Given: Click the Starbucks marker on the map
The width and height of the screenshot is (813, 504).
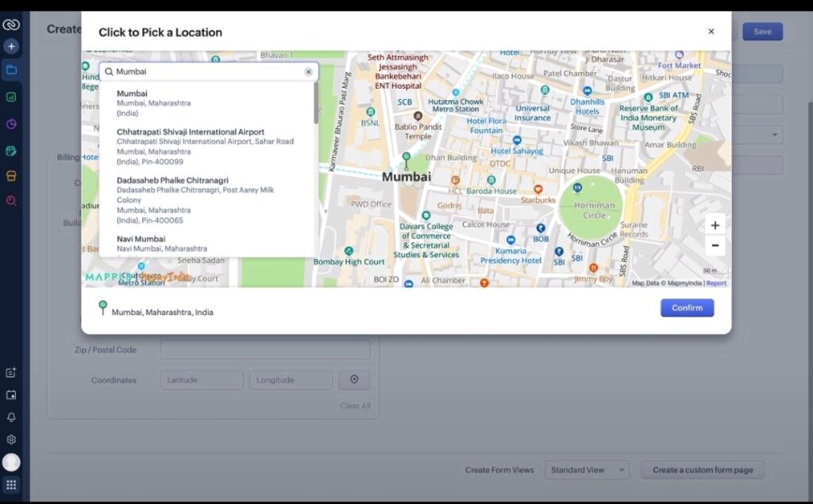Looking at the screenshot, I should coord(538,190).
